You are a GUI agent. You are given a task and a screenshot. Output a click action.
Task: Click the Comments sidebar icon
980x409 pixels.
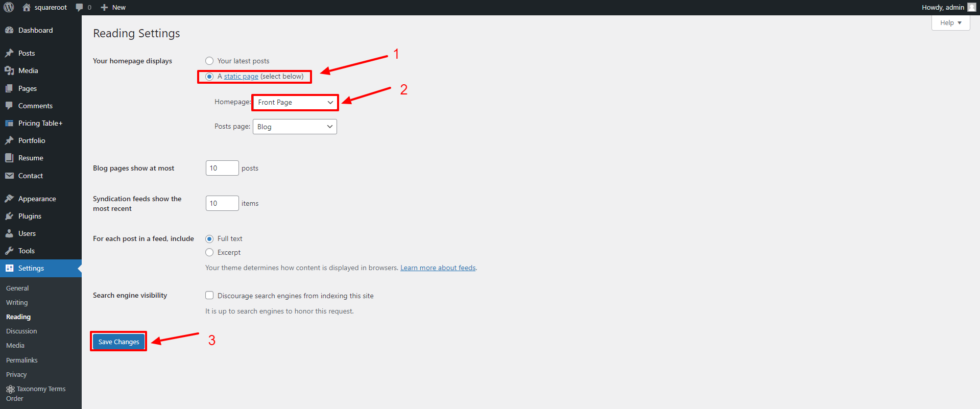(x=9, y=106)
